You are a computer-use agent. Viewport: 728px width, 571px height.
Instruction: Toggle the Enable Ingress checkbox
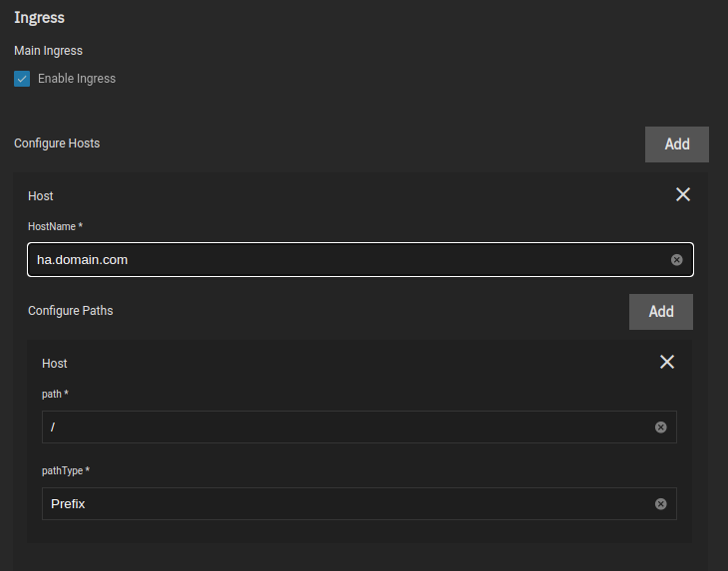click(x=22, y=79)
